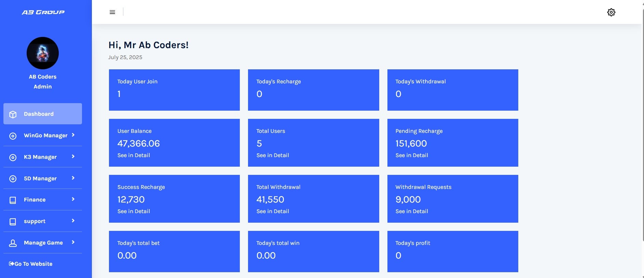Open the settings gear icon

(611, 12)
